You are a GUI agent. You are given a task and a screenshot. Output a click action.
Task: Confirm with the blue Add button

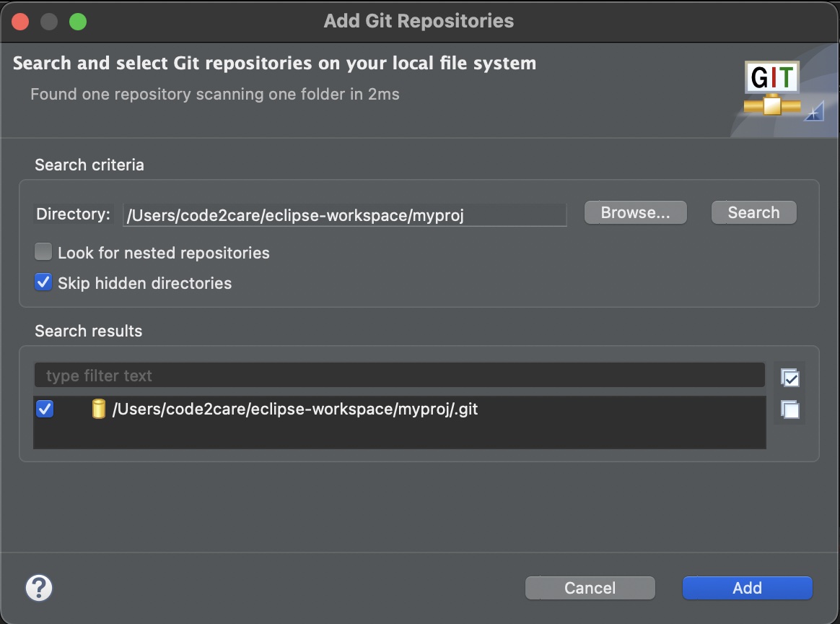747,588
